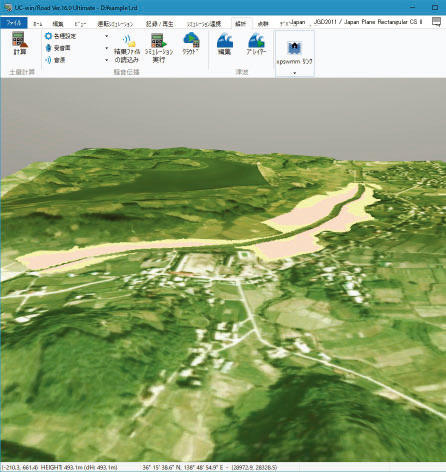
Task: Switch to the 運転シミュレーション tab
Action: pos(115,24)
